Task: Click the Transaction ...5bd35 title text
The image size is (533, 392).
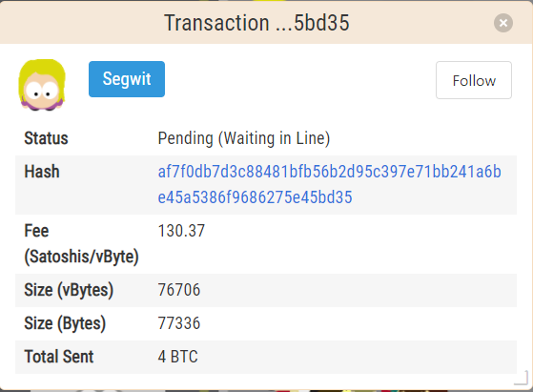Action: pos(256,23)
